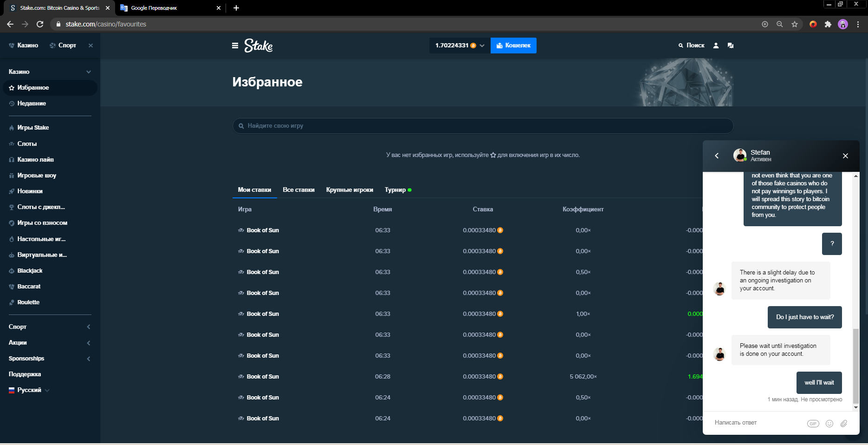The image size is (868, 445).
Task: Select the Мои ставки tab
Action: pyautogui.click(x=254, y=190)
